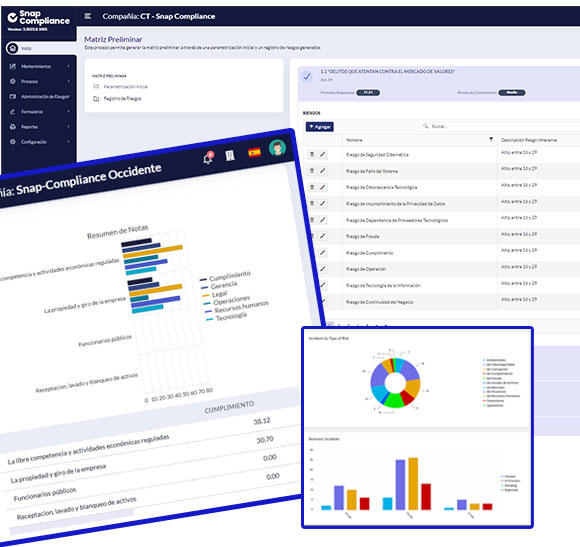Click the Parametrización Inicial grid icon
The height and width of the screenshot is (547, 580).
[x=96, y=87]
